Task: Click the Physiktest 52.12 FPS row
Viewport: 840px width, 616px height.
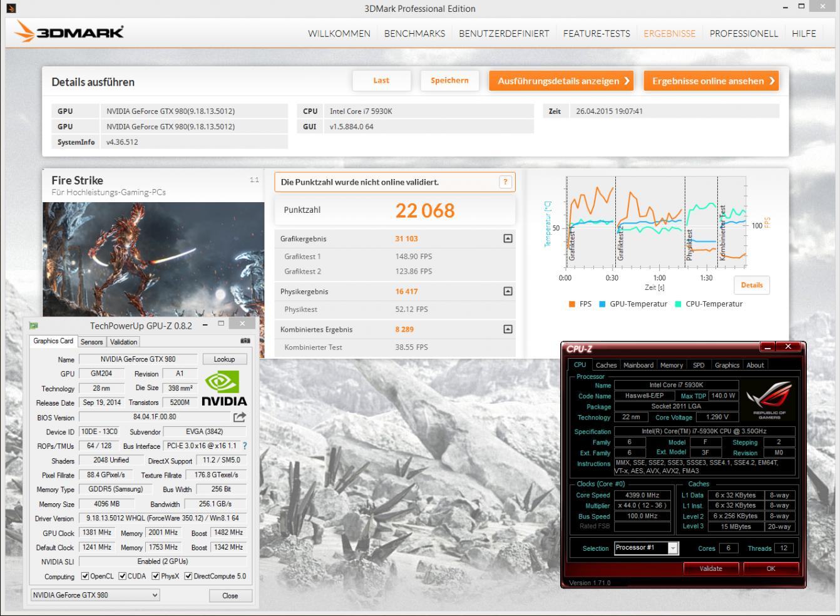Action: coord(395,309)
